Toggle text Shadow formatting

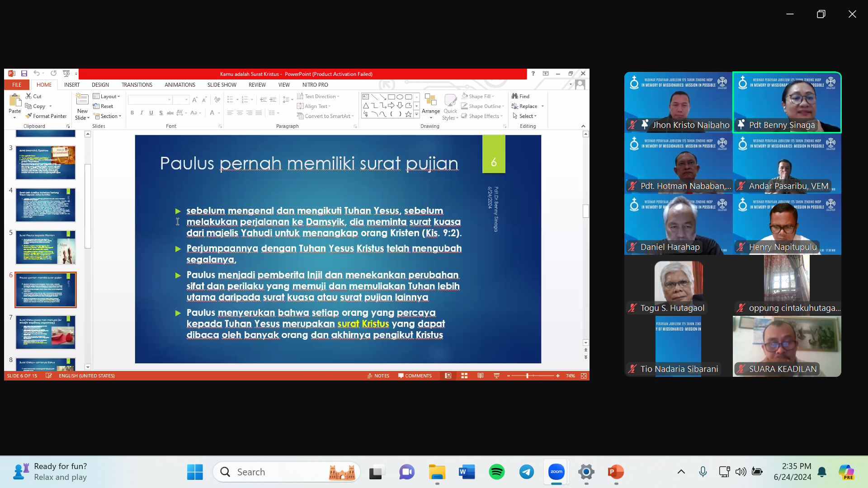[x=160, y=113]
